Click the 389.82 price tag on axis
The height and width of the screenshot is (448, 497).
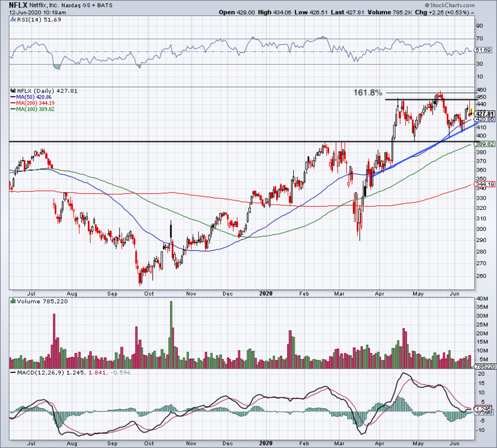(485, 144)
